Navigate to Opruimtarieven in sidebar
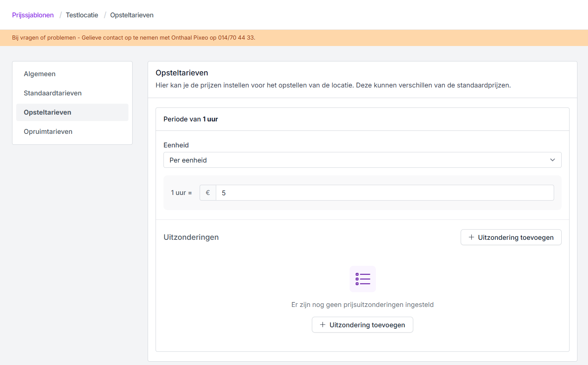 [48, 132]
